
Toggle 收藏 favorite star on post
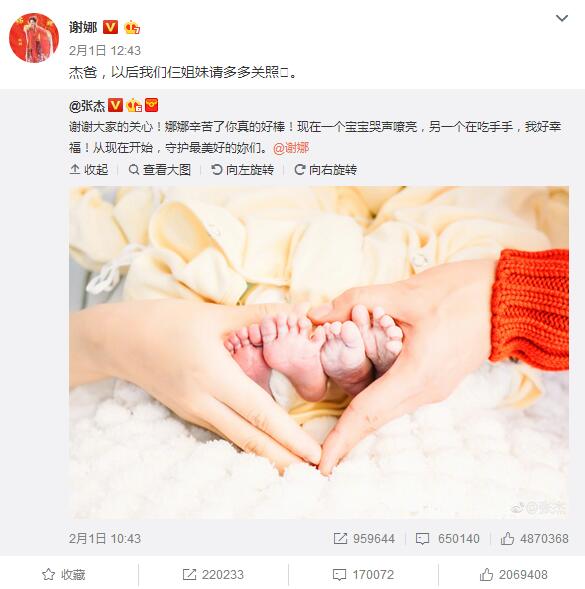(x=63, y=575)
